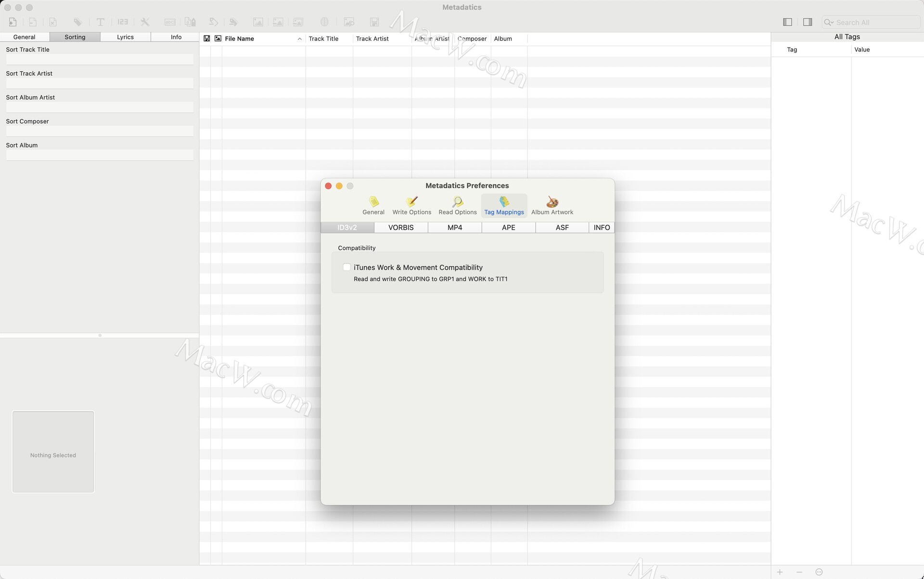Screen dimensions: 924x579
Task: Open the Album Artwork preferences pane
Action: tap(552, 206)
